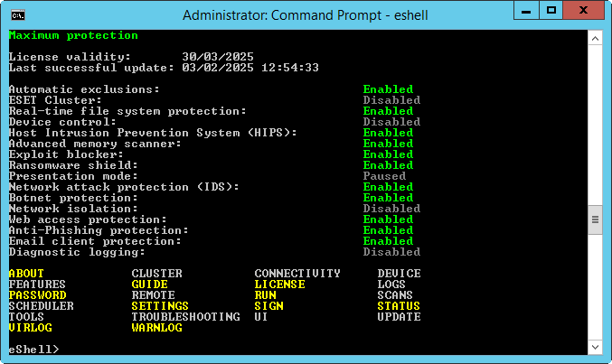
Task: Select the SETTINGS command text
Action: [160, 306]
